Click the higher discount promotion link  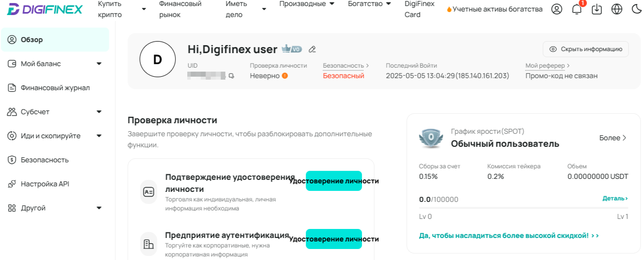pyautogui.click(x=509, y=235)
